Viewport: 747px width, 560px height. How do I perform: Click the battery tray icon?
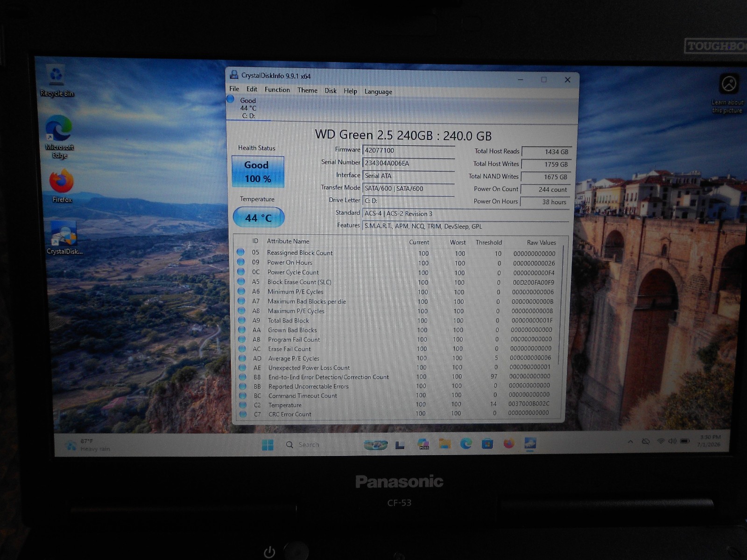pos(685,441)
